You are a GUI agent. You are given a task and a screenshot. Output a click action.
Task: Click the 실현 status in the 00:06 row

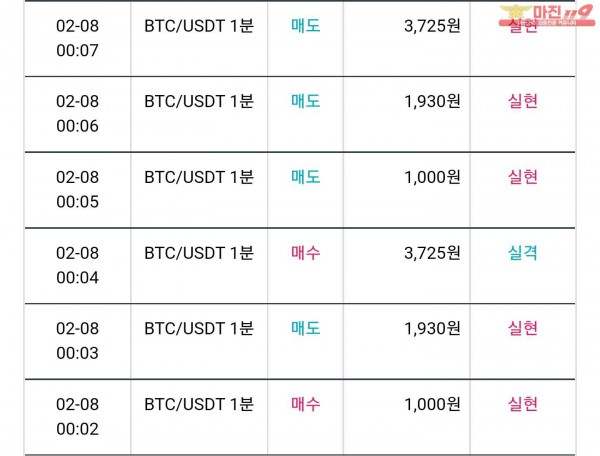coord(523,101)
